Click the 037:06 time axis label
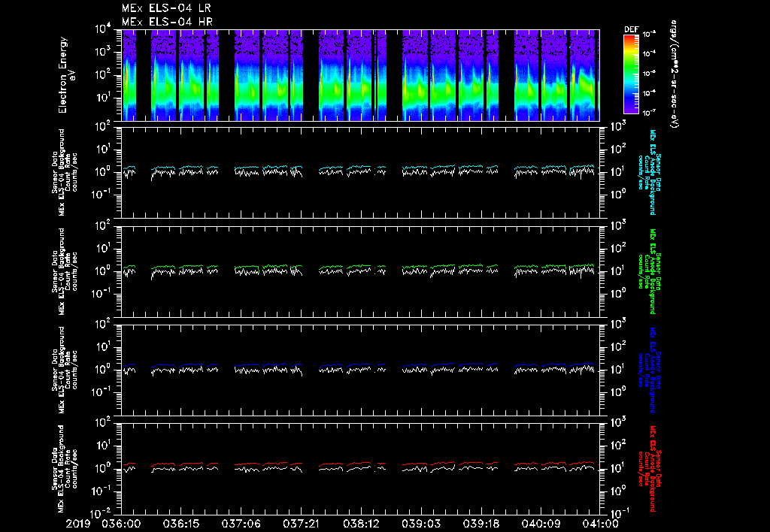The image size is (770, 532). [x=241, y=524]
